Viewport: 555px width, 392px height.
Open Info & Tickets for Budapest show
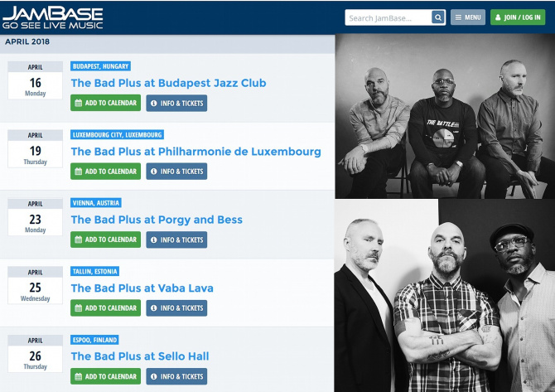click(x=176, y=103)
